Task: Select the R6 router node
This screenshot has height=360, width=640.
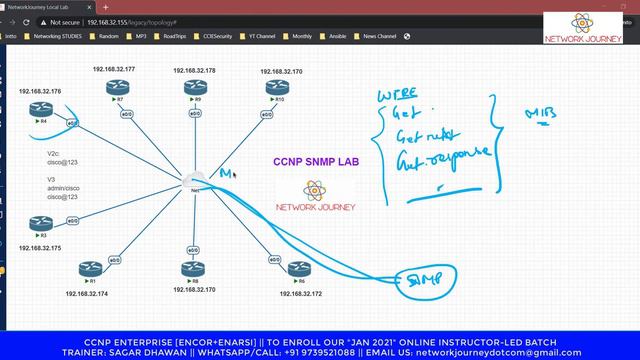Action: point(299,269)
